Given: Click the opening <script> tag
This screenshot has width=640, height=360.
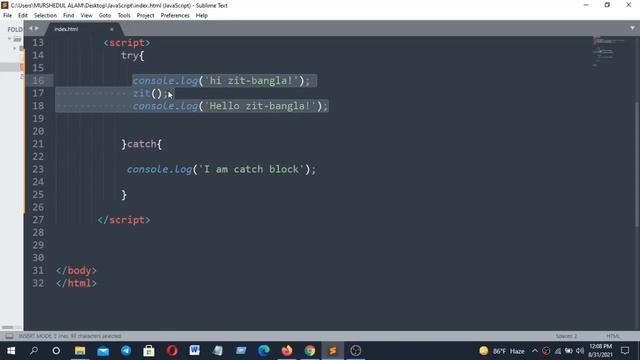Looking at the screenshot, I should (x=127, y=43).
